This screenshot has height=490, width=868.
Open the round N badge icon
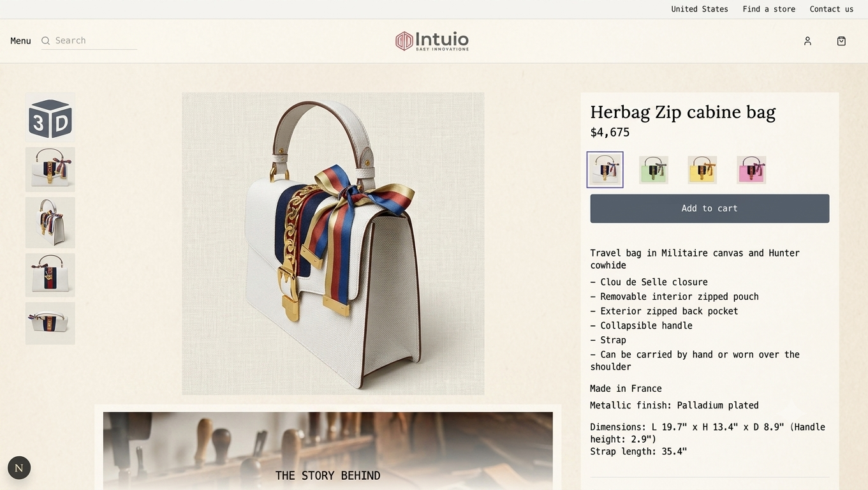coord(19,468)
